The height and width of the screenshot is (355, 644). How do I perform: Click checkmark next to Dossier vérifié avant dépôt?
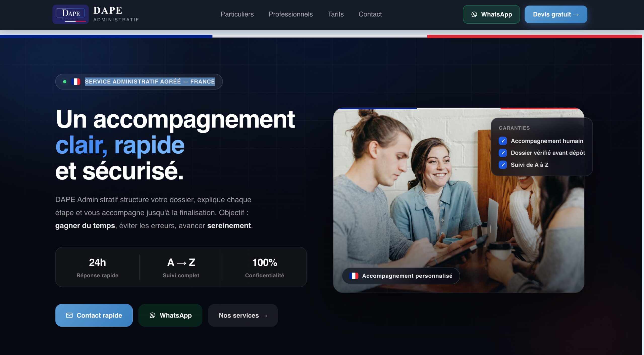tap(503, 153)
